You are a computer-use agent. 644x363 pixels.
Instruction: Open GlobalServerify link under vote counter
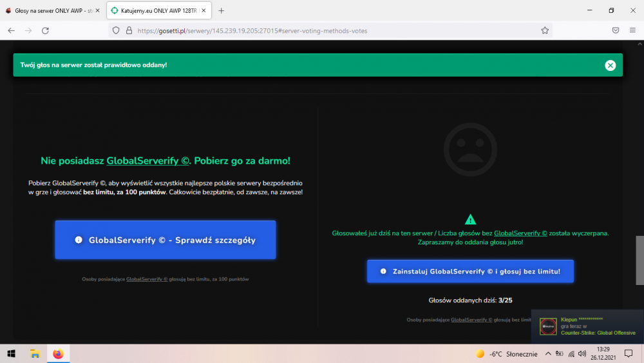pyautogui.click(x=471, y=320)
